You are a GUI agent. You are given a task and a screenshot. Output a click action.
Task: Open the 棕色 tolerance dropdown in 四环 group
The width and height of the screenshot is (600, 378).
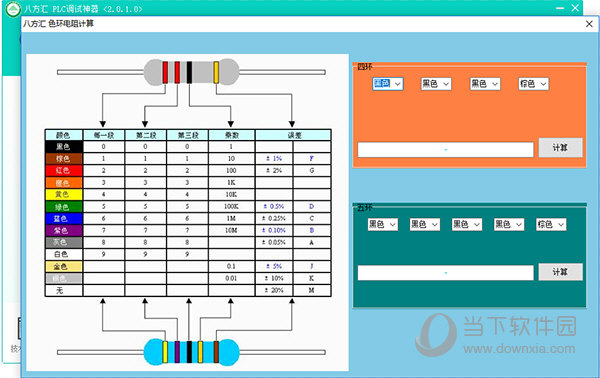533,84
